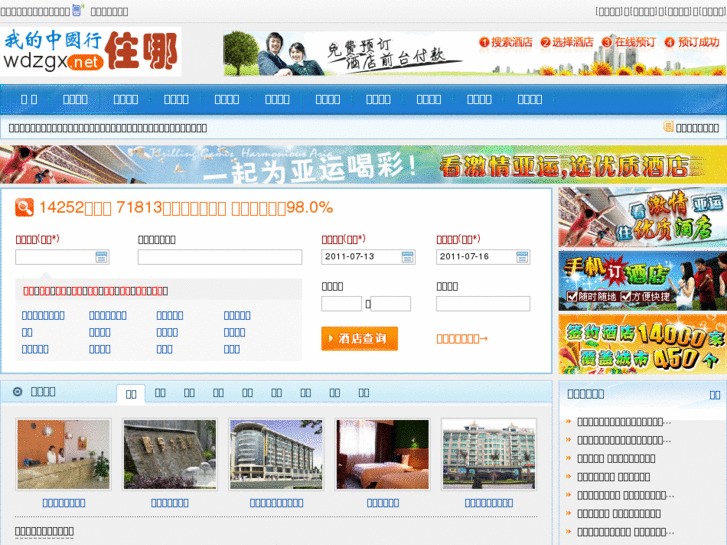727x545 pixels.
Task: Focus the wide empty hotel name text box
Action: (220, 257)
